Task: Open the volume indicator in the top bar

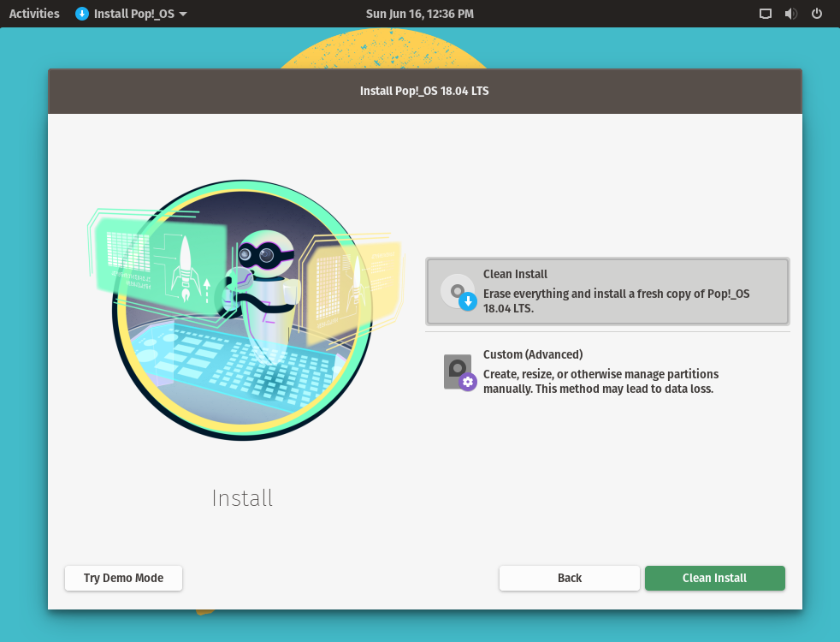Action: pyautogui.click(x=790, y=14)
